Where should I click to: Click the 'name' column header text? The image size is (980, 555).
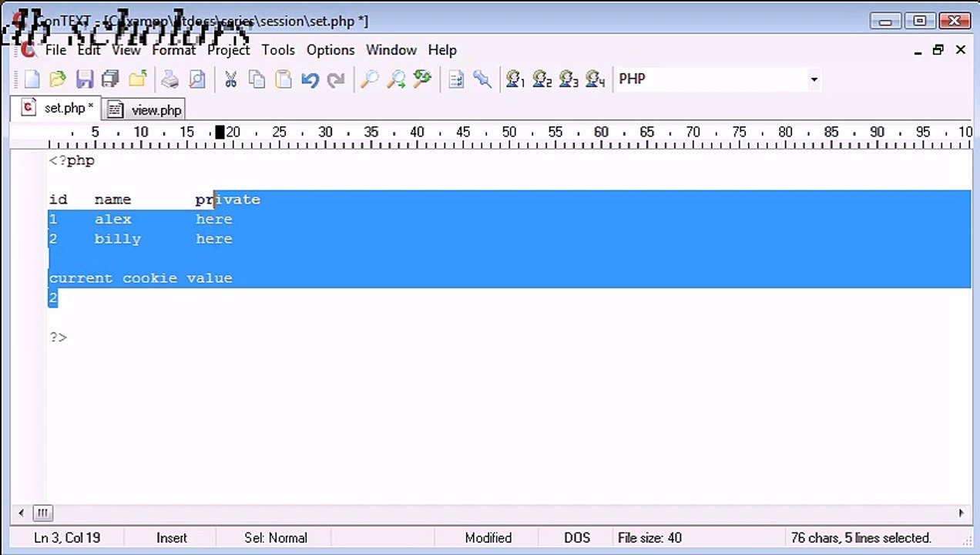click(x=112, y=200)
